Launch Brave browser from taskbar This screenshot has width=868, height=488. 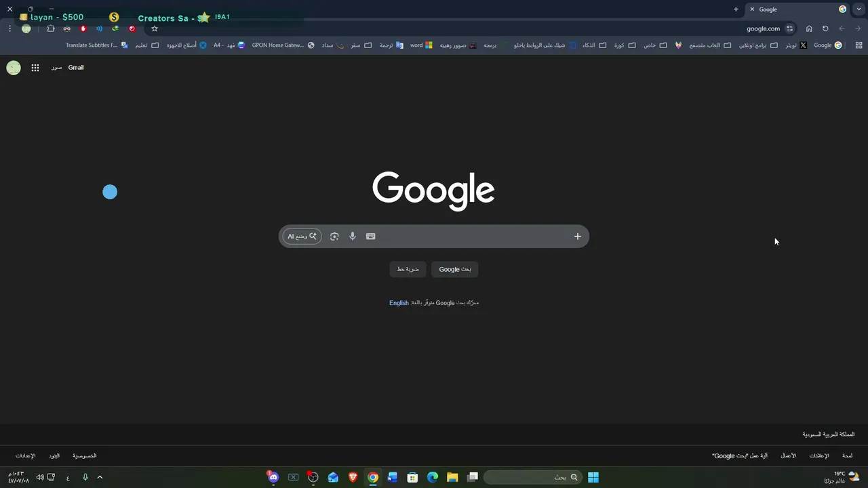(353, 477)
